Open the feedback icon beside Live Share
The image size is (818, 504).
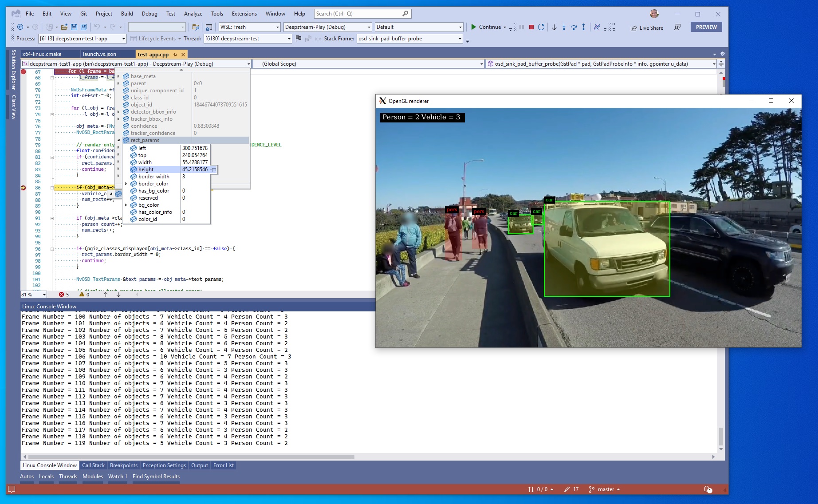(677, 27)
